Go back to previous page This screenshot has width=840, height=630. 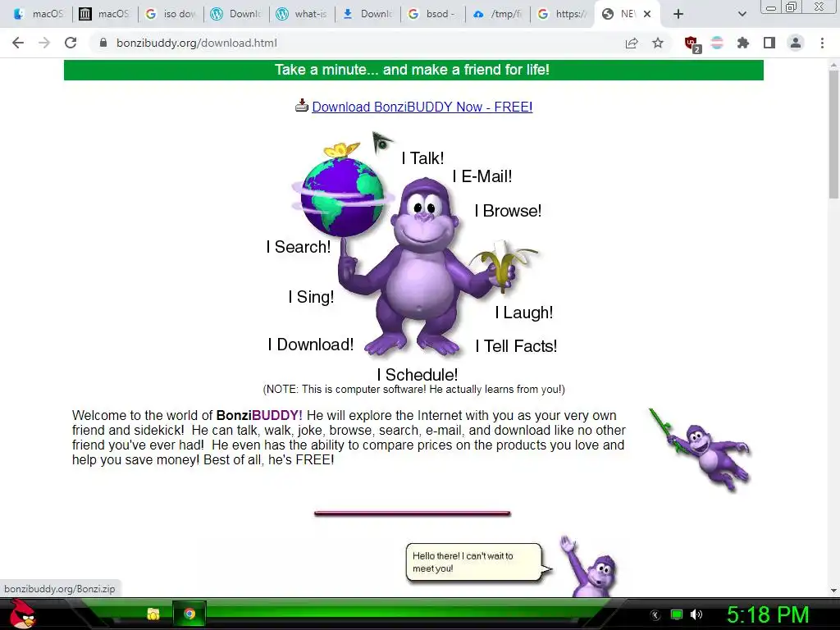point(18,43)
